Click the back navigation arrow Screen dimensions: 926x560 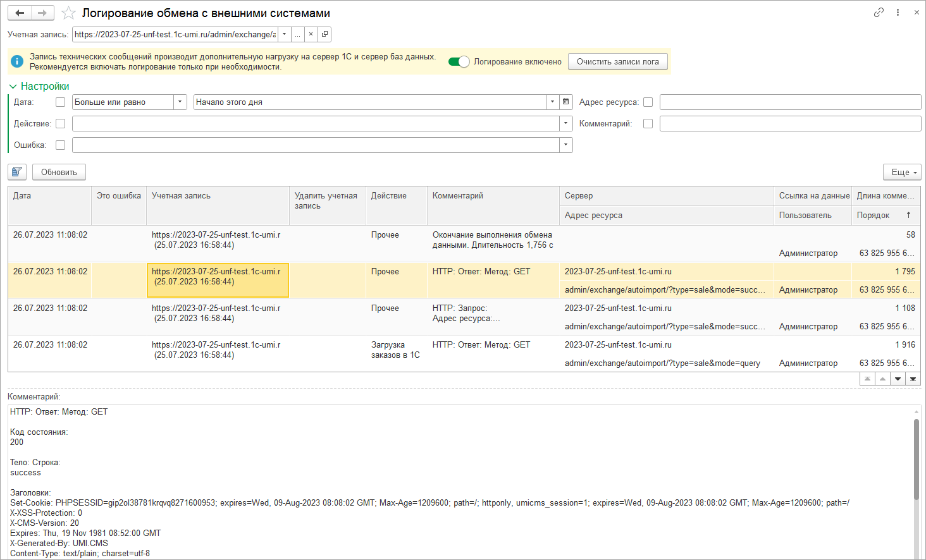[x=20, y=13]
